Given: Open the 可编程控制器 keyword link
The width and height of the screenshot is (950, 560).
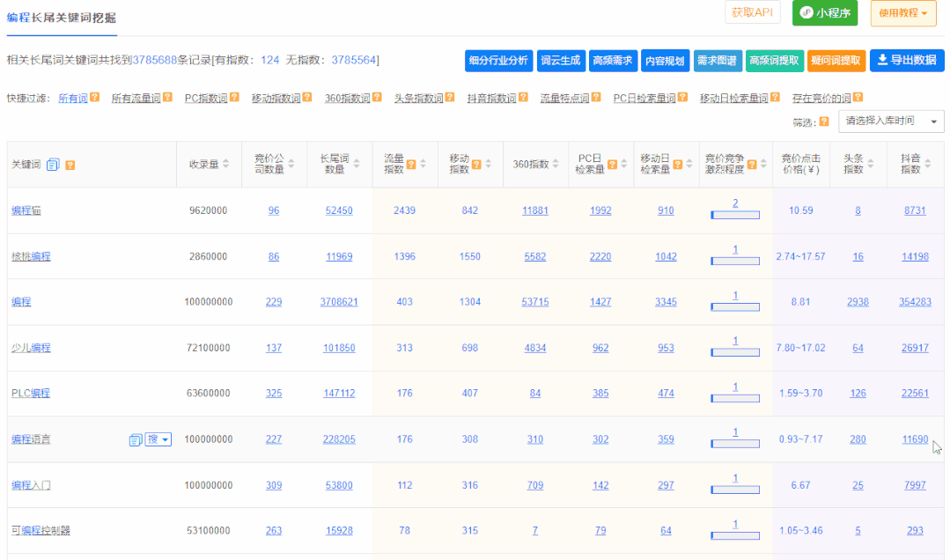Looking at the screenshot, I should click(41, 531).
